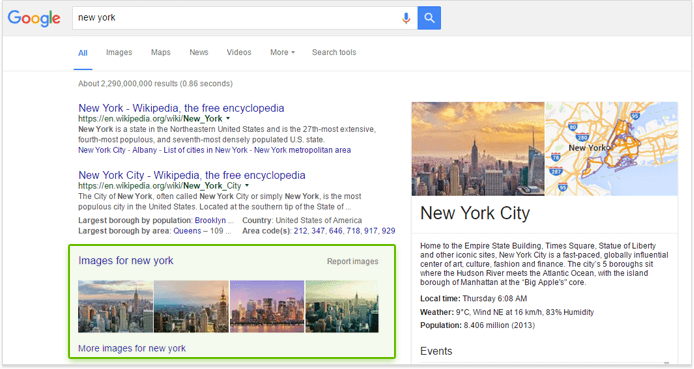Click area code 347 link
The height and width of the screenshot is (369, 694).
pyautogui.click(x=317, y=231)
